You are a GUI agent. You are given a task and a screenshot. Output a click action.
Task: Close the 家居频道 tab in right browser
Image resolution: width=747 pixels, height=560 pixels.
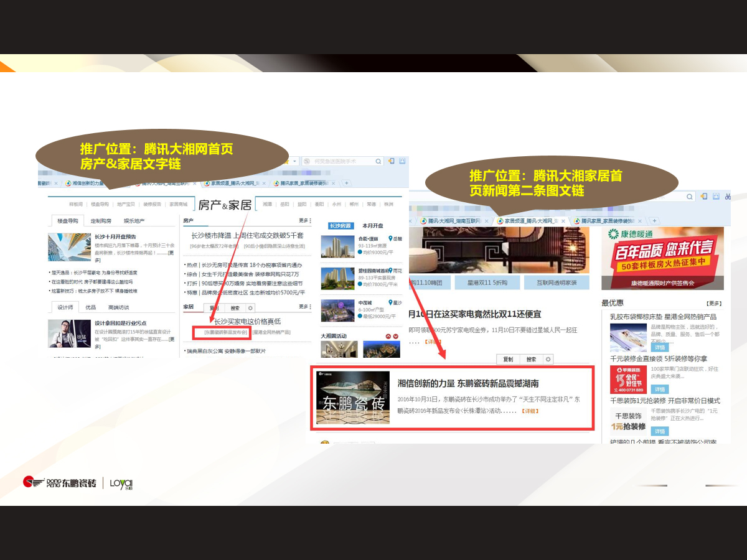(563, 221)
